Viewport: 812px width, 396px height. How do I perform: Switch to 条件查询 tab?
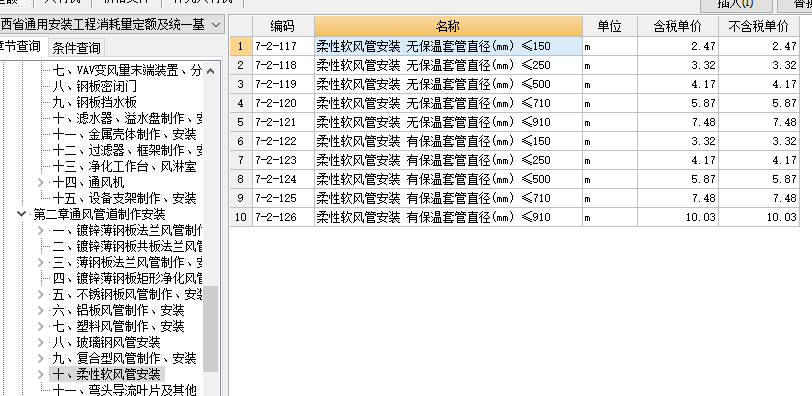(76, 48)
